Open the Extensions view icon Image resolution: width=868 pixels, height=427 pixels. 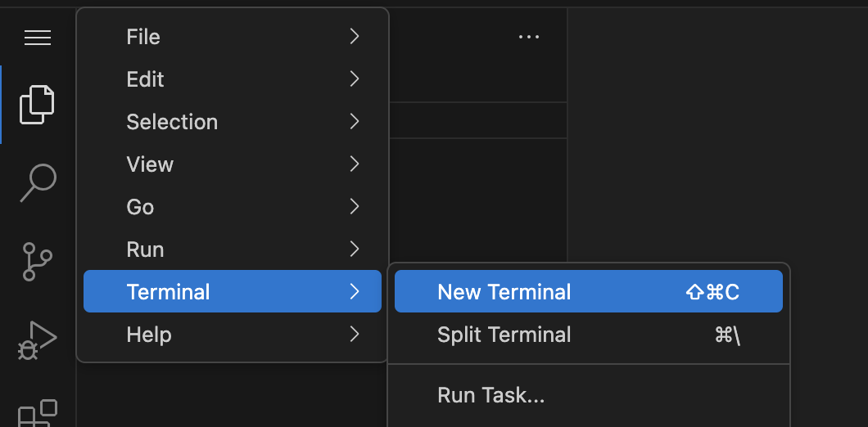[x=38, y=413]
